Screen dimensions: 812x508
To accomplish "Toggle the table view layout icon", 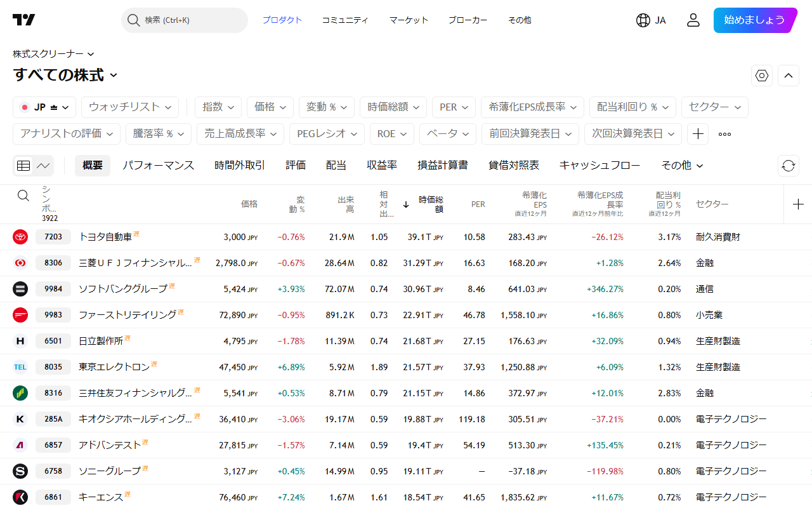I will 23,166.
